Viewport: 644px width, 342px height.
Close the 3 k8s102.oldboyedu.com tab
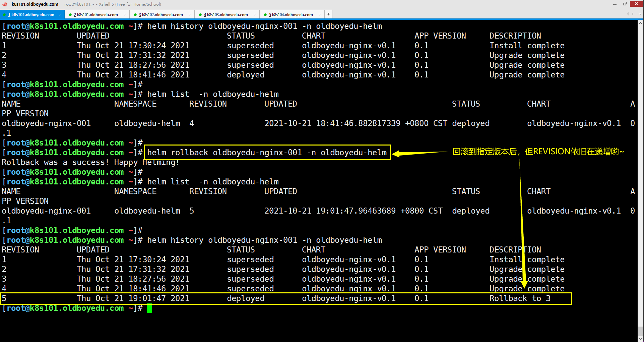click(x=190, y=14)
